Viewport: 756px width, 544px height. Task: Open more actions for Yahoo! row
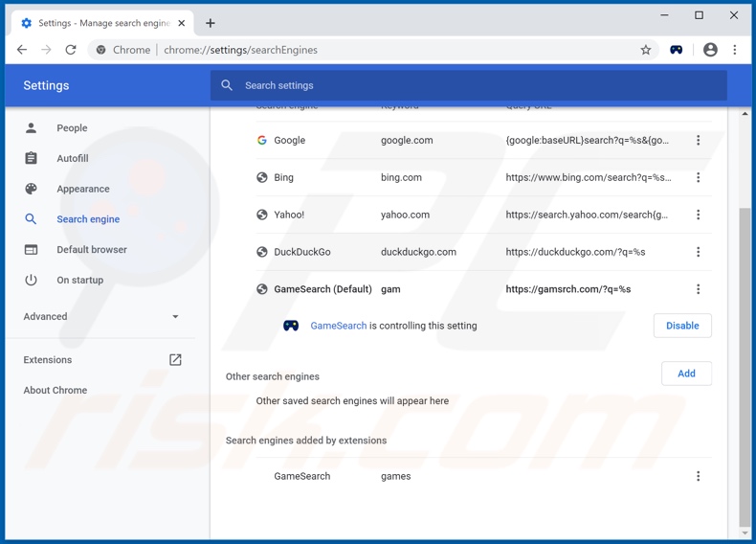[x=699, y=215]
